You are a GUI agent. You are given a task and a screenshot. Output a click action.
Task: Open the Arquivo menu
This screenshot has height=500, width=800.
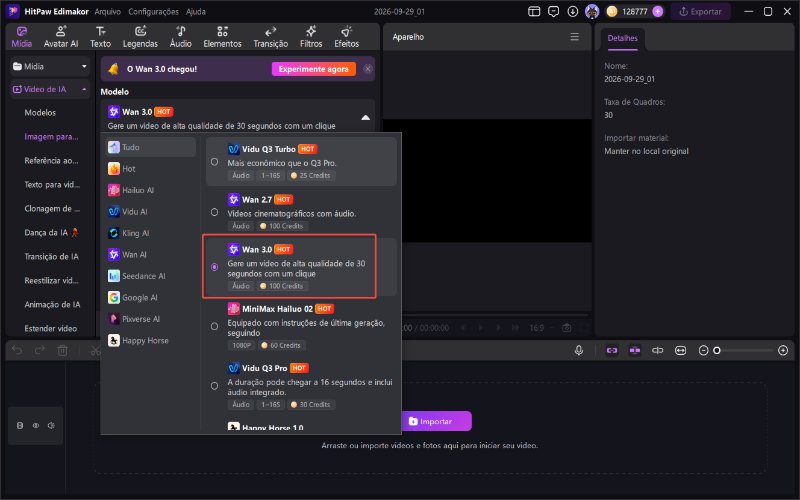(108, 11)
